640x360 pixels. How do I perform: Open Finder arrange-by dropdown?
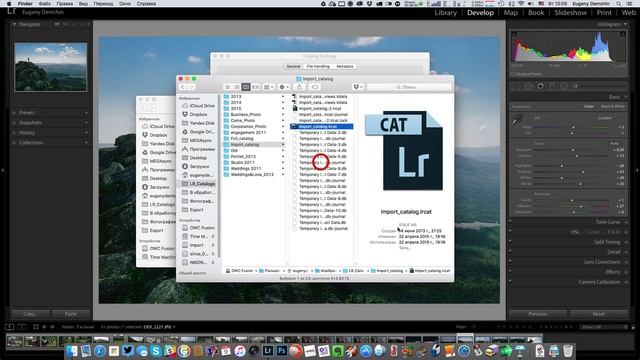268,87
